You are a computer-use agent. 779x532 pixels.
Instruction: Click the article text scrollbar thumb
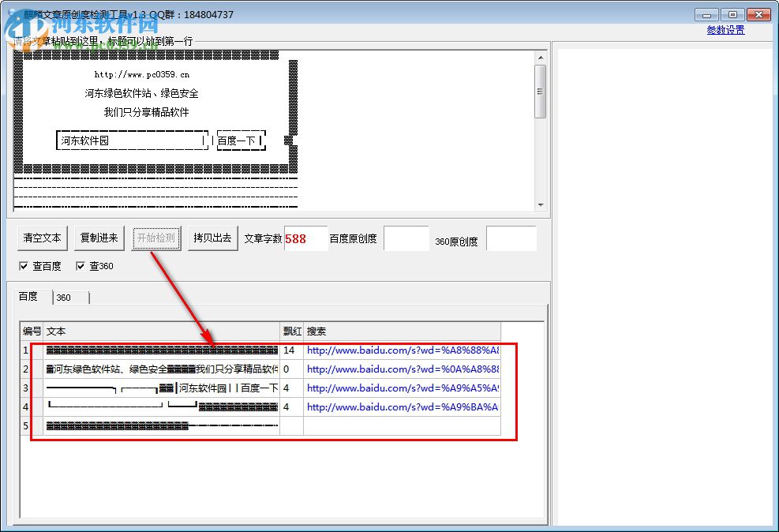click(x=541, y=92)
